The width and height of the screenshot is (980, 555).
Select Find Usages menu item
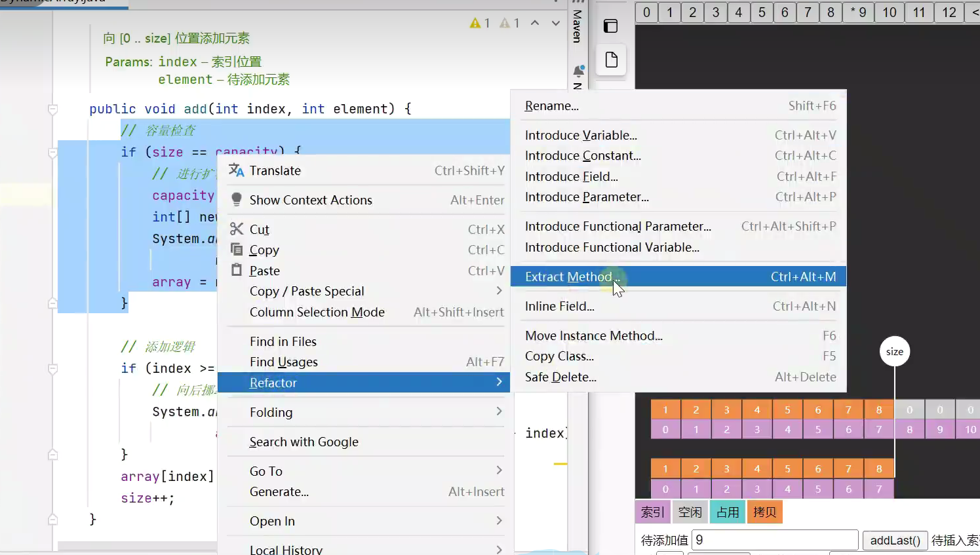click(364, 362)
